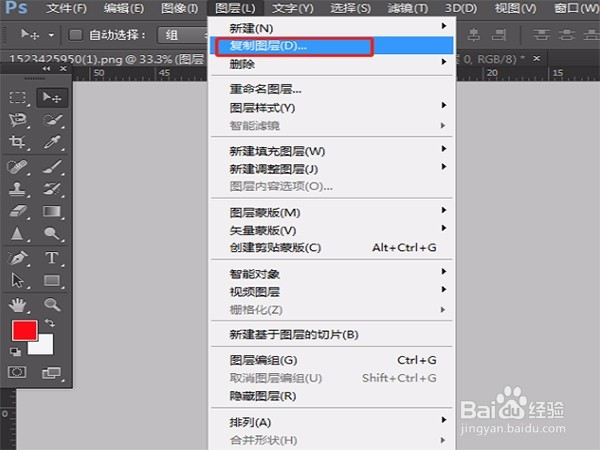600x450 pixels.
Task: Select the History Brush tool
Action: click(52, 189)
